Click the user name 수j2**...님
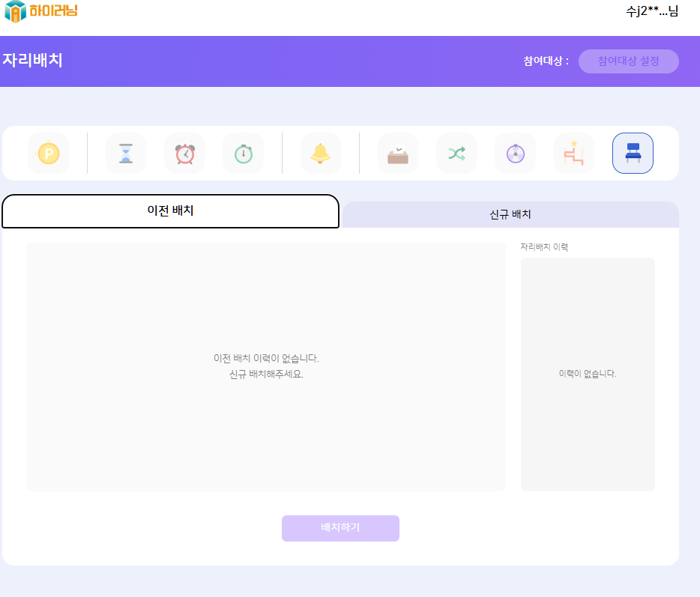The image size is (700, 597). [652, 11]
